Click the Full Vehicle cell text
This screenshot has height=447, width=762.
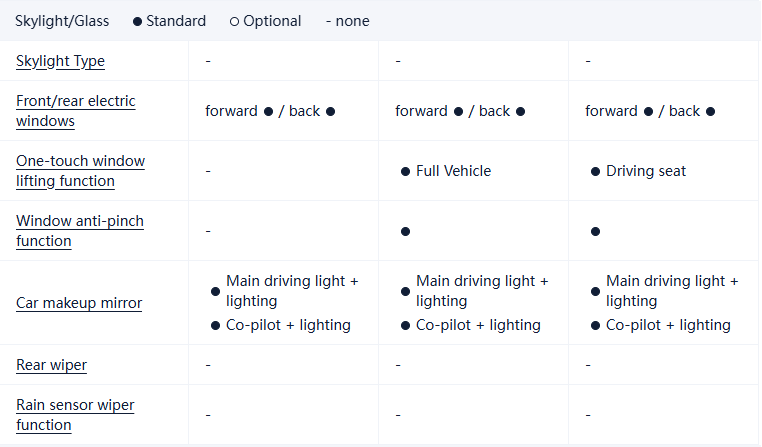pyautogui.click(x=453, y=171)
